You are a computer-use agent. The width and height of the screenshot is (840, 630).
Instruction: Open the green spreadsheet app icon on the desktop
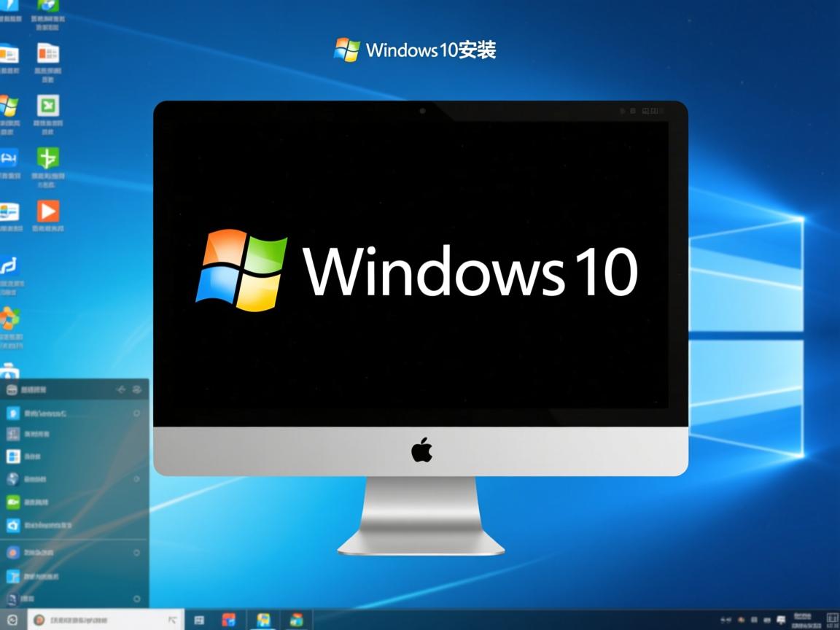click(48, 106)
